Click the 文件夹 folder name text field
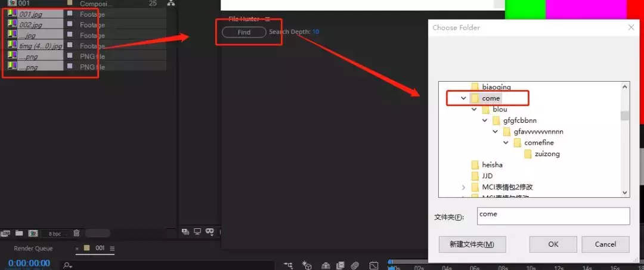 coord(553,216)
